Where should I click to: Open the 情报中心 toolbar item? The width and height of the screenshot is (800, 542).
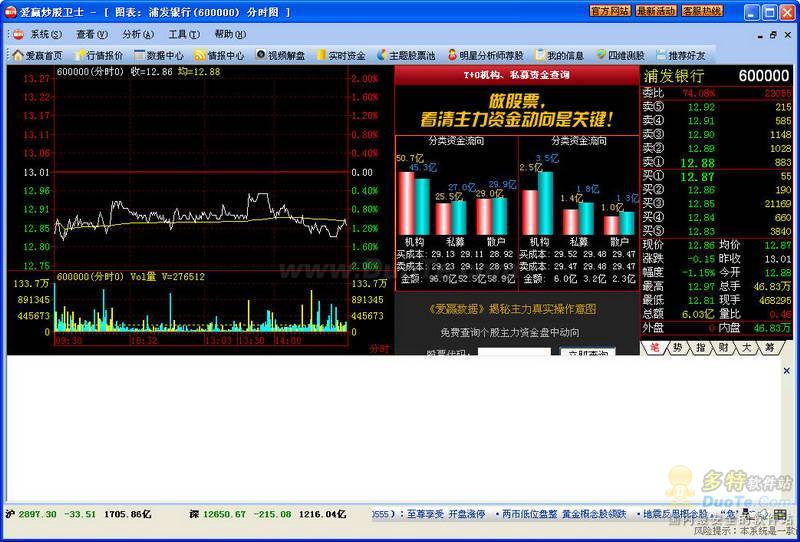tap(219, 55)
